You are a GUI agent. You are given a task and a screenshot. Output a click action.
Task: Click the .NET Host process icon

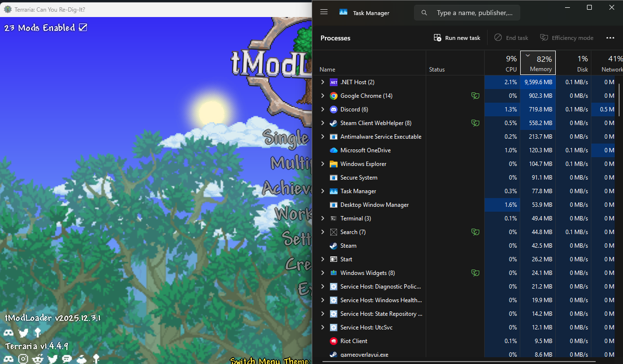(334, 82)
